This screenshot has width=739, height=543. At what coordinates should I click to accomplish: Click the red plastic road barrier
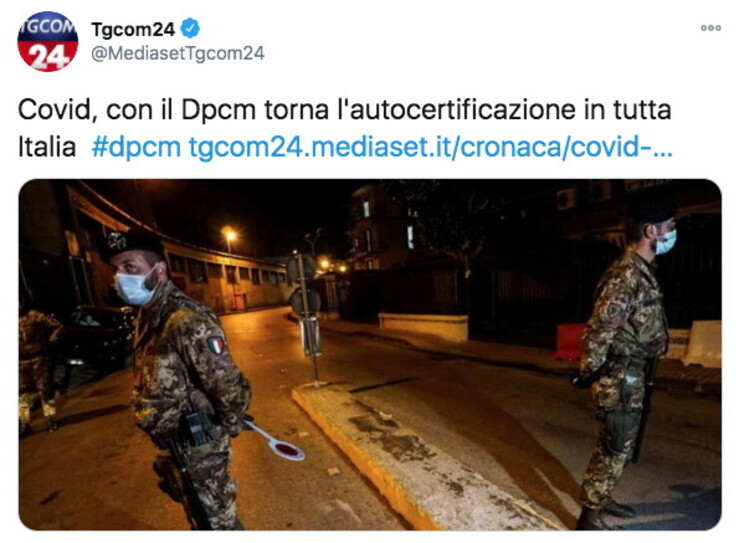point(570,342)
